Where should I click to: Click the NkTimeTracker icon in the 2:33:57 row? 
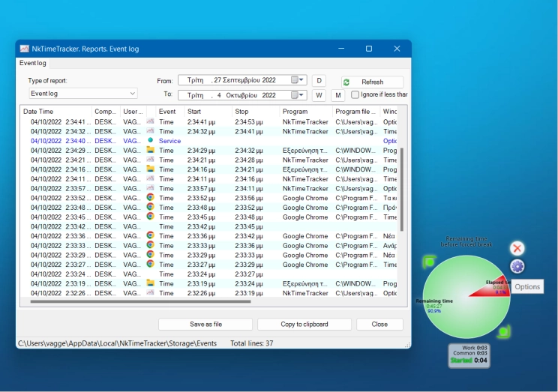151,188
